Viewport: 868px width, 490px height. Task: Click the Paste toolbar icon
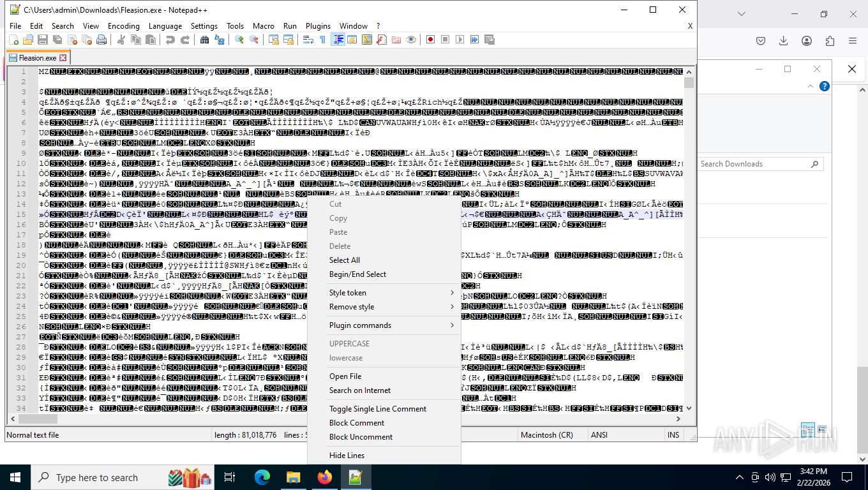pos(150,40)
